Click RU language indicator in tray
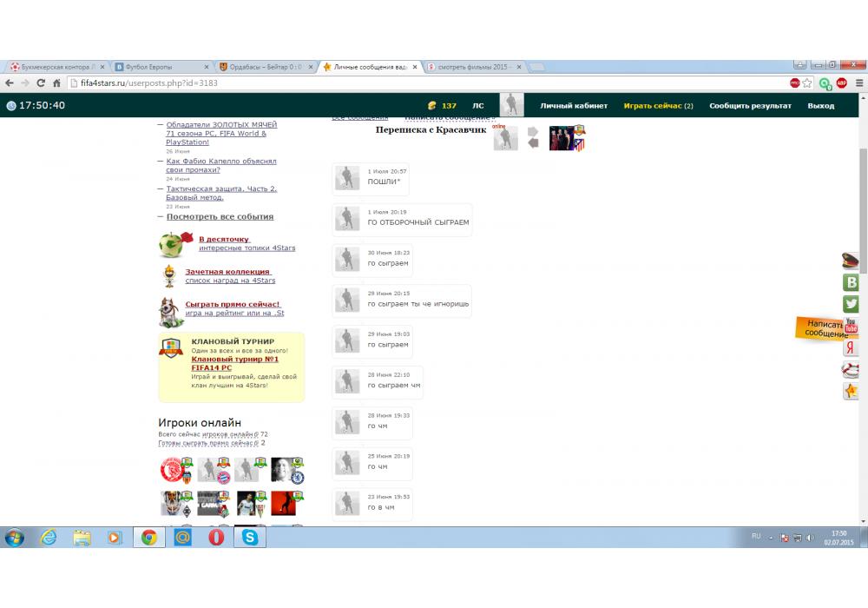Viewport: 868px width, 608px height. pos(756,537)
